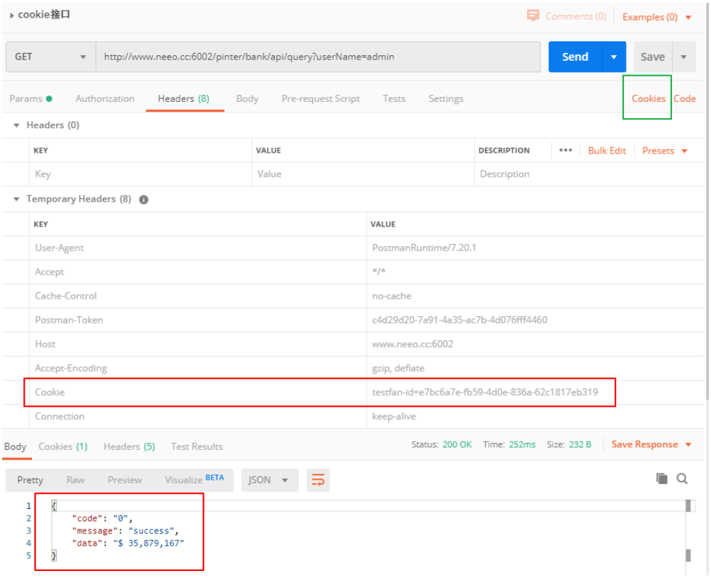The height and width of the screenshot is (588, 711).
Task: View the response Cookies (1) tab
Action: coord(63,446)
